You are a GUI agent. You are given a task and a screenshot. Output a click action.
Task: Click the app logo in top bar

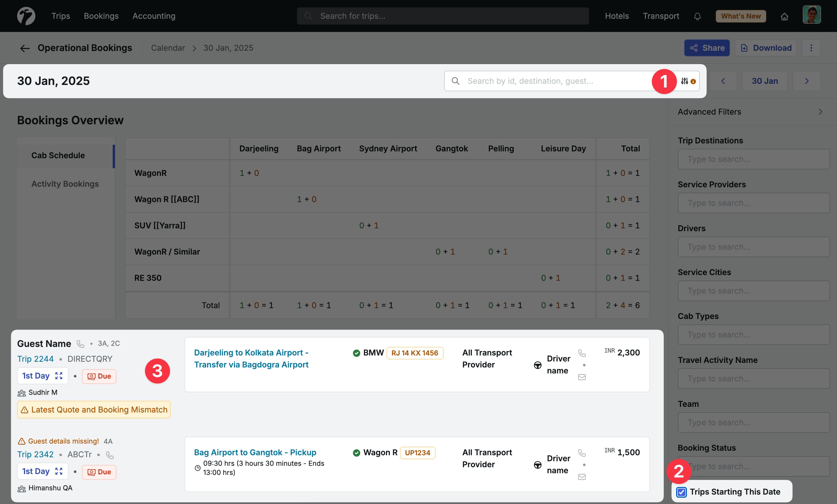26,16
